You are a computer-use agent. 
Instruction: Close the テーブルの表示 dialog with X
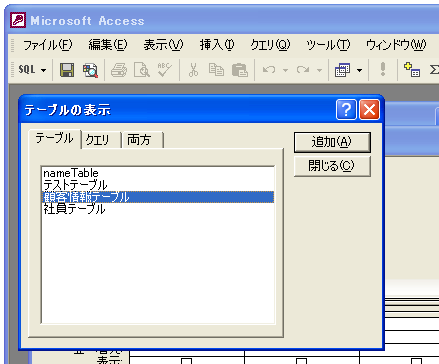coord(369,109)
